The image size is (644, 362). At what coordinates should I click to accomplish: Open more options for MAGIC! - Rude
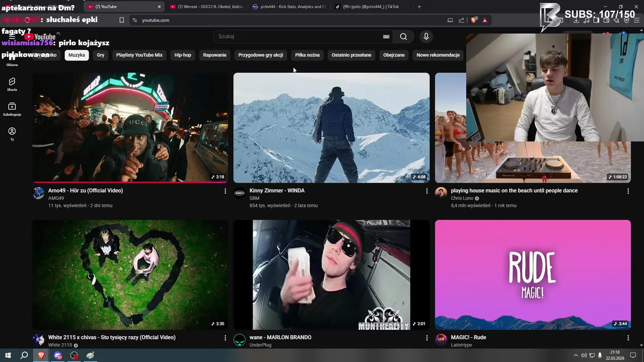628,338
